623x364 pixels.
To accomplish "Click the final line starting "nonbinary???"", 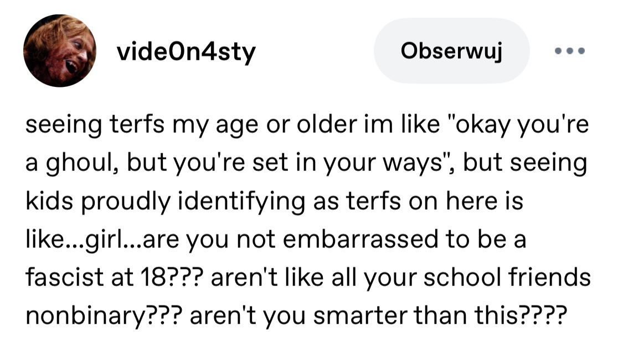I will click(296, 316).
